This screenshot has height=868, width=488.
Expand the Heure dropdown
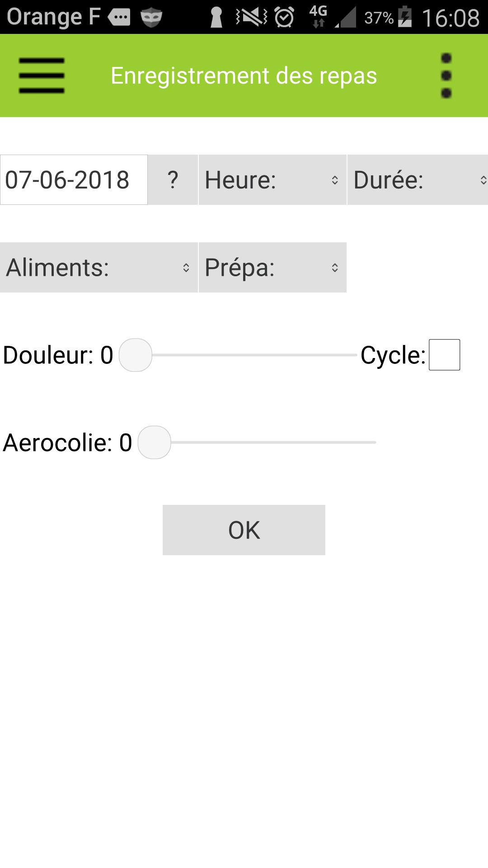(x=272, y=180)
